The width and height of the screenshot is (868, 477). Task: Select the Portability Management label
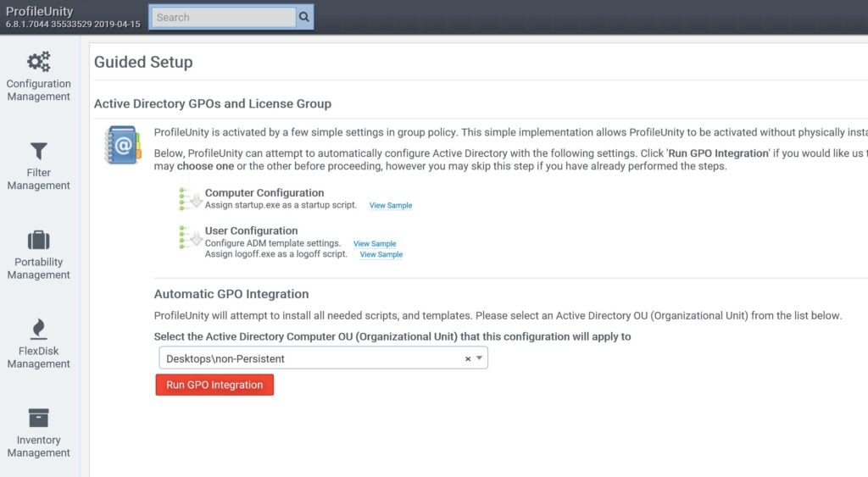coord(39,269)
